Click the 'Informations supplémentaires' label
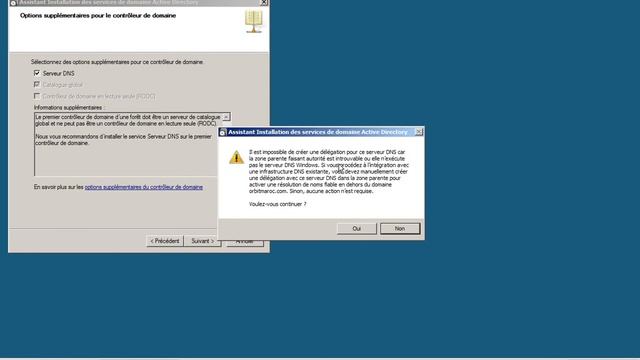640x360 pixels. click(69, 107)
